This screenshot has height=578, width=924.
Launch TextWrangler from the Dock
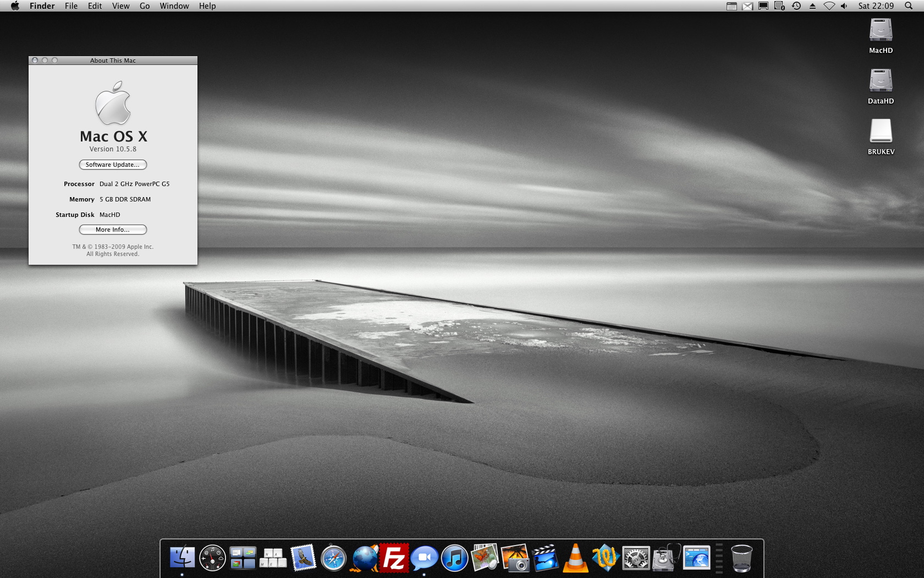606,558
